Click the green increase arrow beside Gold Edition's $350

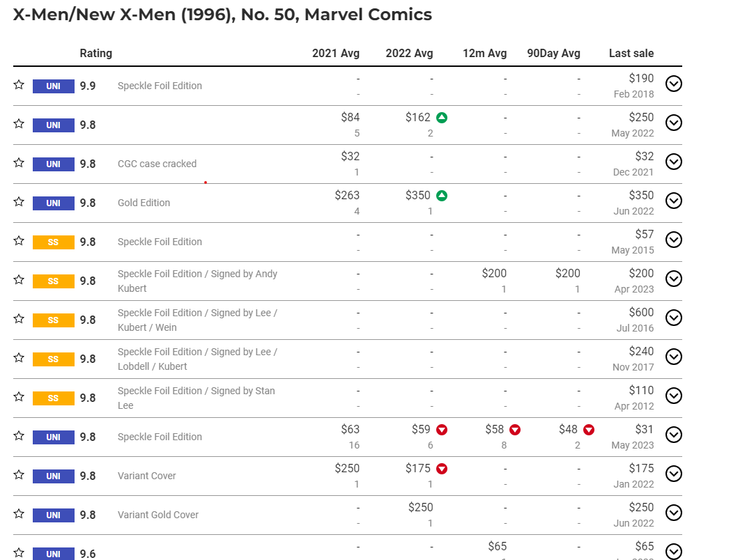pos(441,196)
